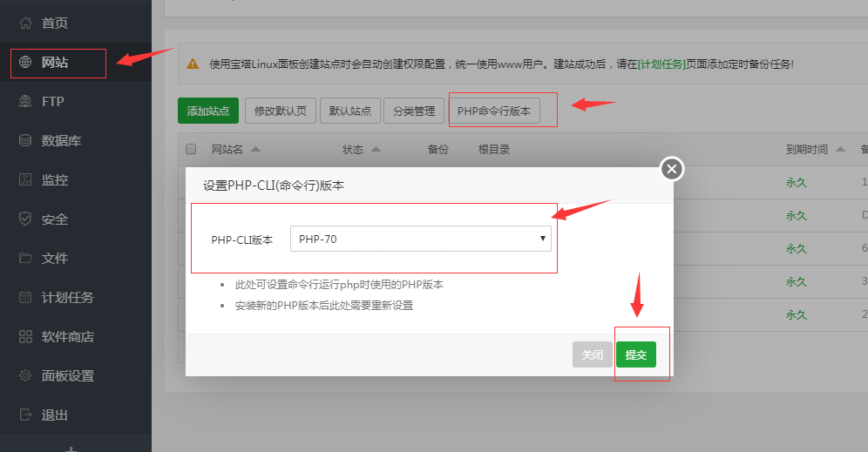Open 文件 manager

tap(55, 259)
